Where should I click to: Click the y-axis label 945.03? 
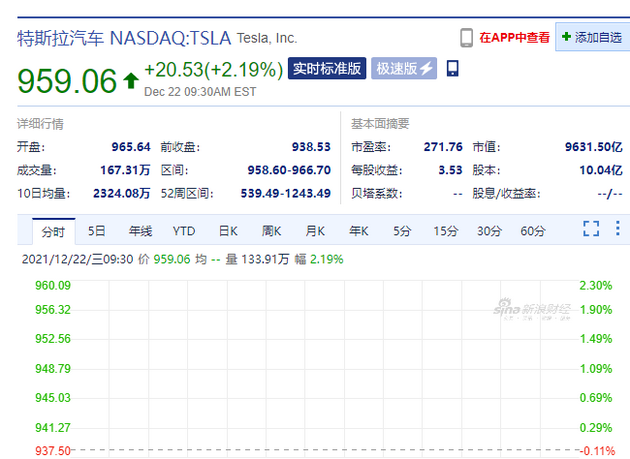tap(53, 398)
